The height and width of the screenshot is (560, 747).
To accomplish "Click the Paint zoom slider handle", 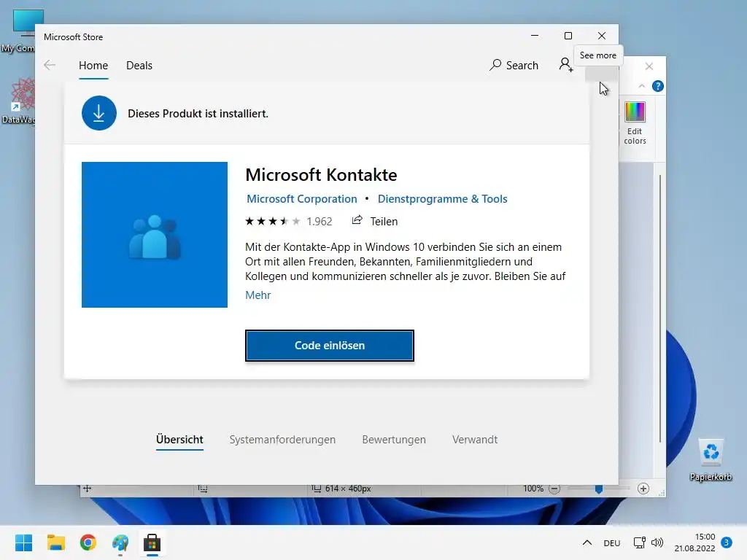I will (x=599, y=489).
